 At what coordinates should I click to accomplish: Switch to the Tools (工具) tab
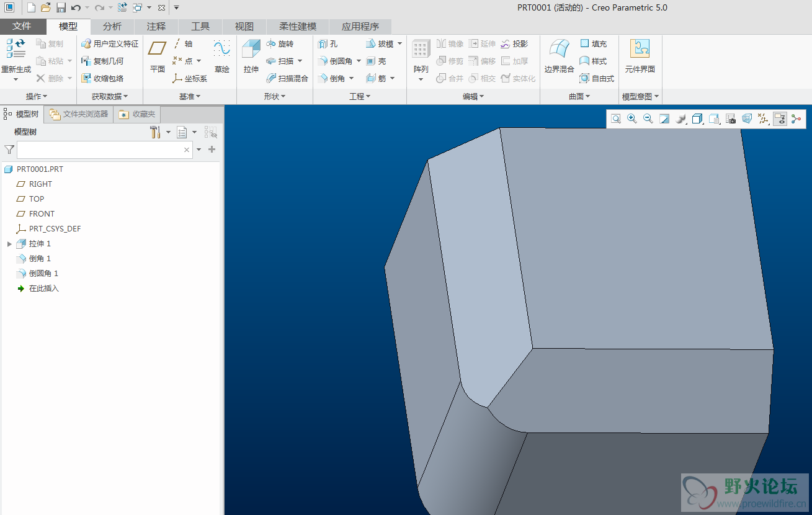(x=200, y=27)
